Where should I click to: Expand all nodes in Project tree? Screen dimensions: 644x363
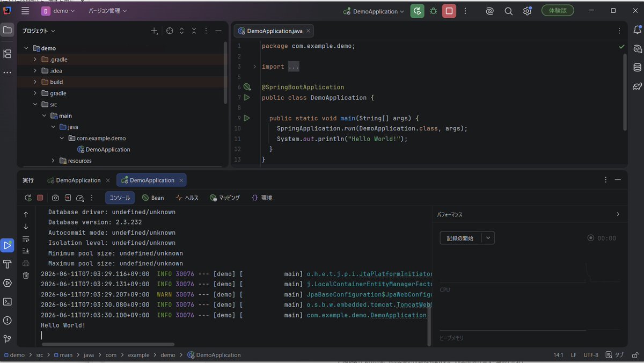click(182, 31)
